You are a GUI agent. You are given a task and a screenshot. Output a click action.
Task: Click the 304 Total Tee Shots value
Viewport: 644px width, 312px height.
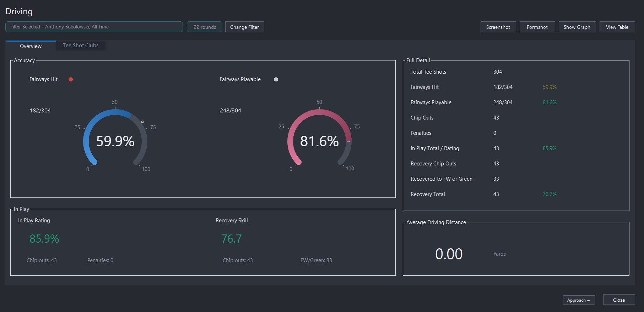click(498, 72)
